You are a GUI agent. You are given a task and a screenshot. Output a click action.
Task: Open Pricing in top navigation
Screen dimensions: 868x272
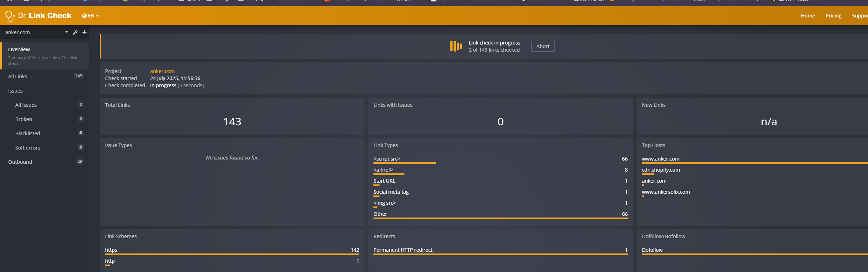(x=833, y=16)
